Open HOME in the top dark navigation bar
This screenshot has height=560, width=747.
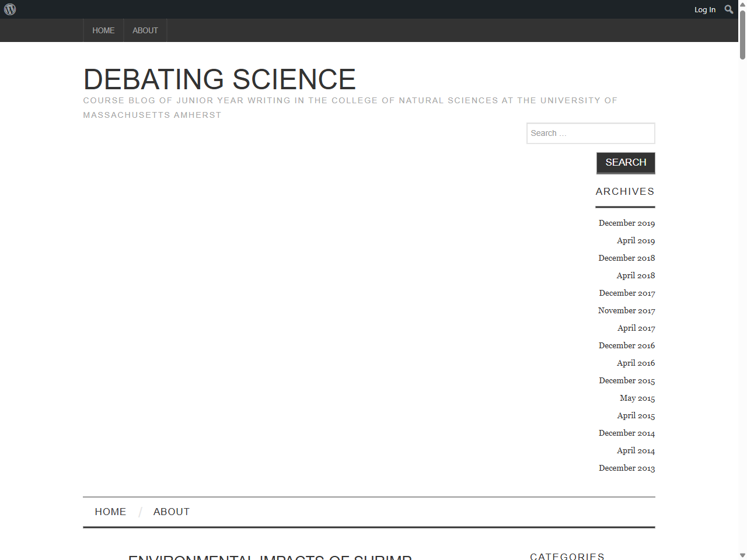click(103, 30)
